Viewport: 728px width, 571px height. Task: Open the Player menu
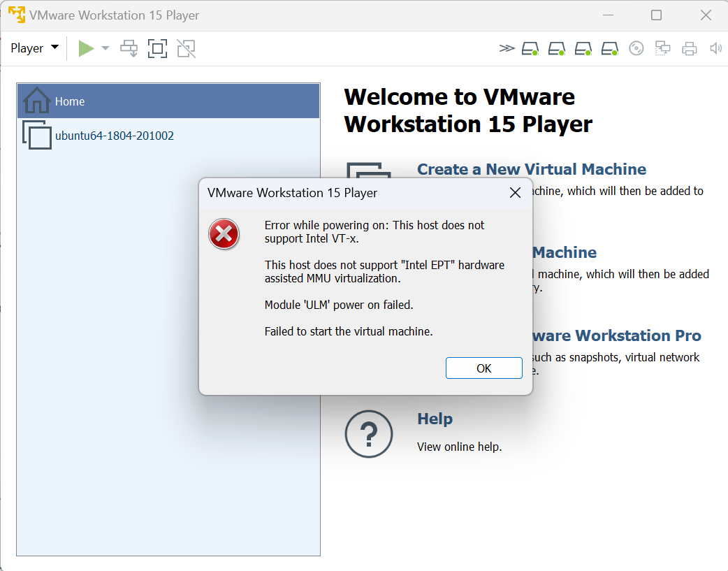pos(34,48)
